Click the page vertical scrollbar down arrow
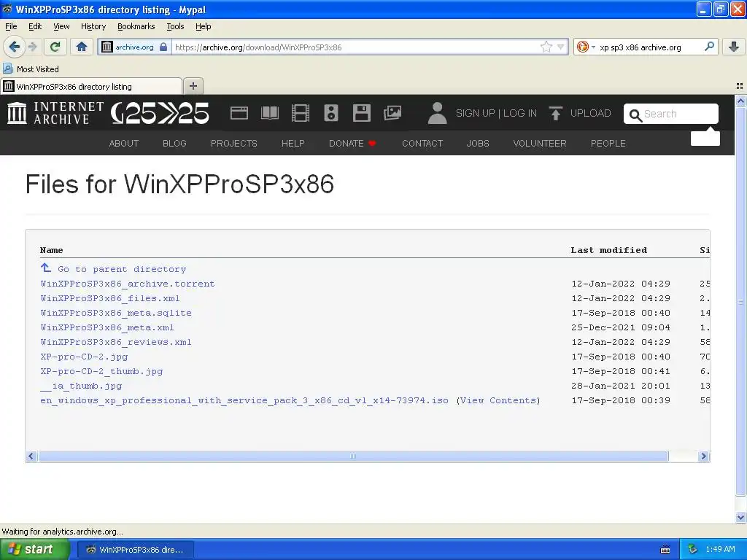Viewport: 747px width, 560px height. 740,517
